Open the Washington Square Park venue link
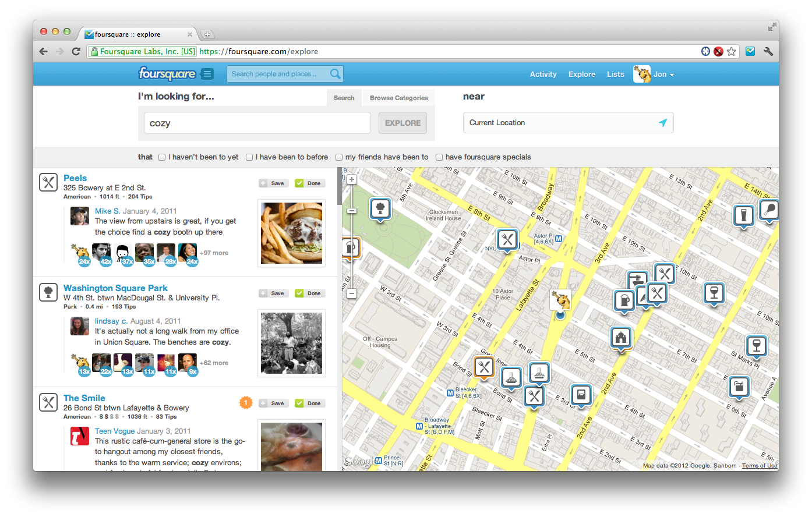 click(x=115, y=288)
